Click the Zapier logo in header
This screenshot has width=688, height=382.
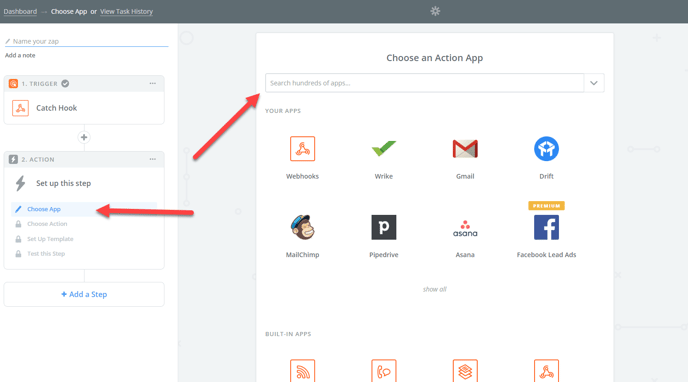(x=435, y=11)
